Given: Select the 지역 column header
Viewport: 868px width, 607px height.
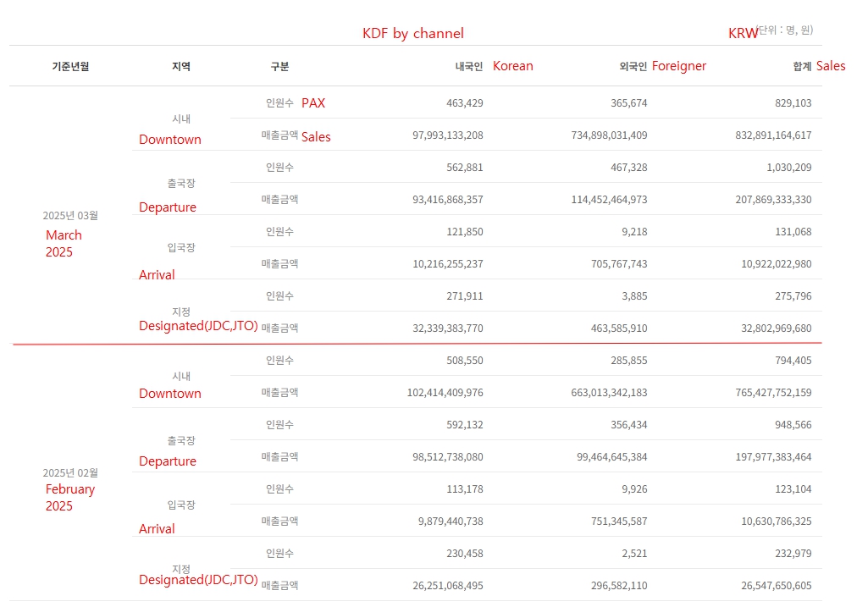Looking at the screenshot, I should (181, 66).
